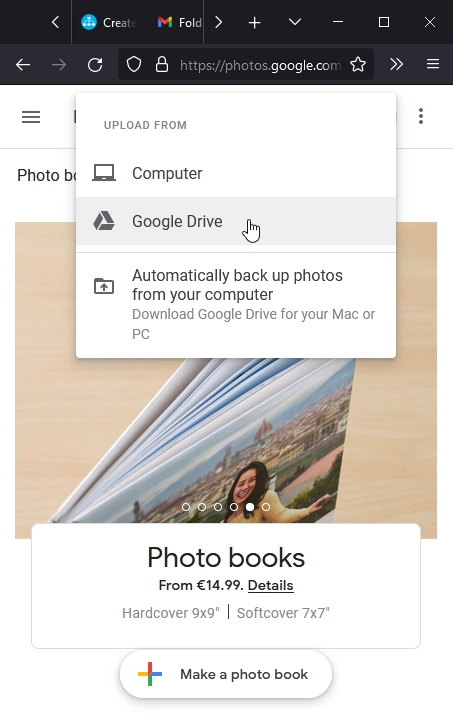Switch to the Gmail browser tab
The height and width of the screenshot is (722, 453).
point(180,22)
